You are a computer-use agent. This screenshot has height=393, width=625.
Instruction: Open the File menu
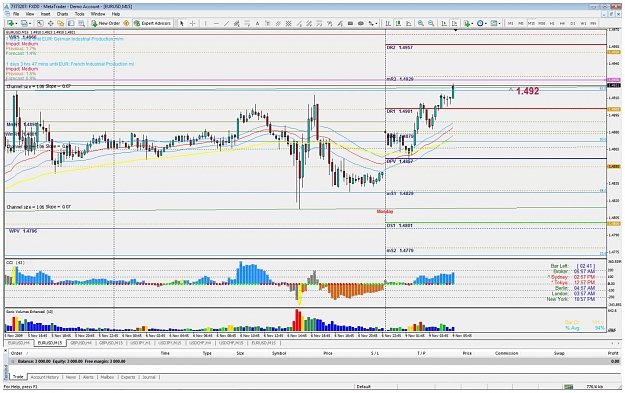[16, 14]
